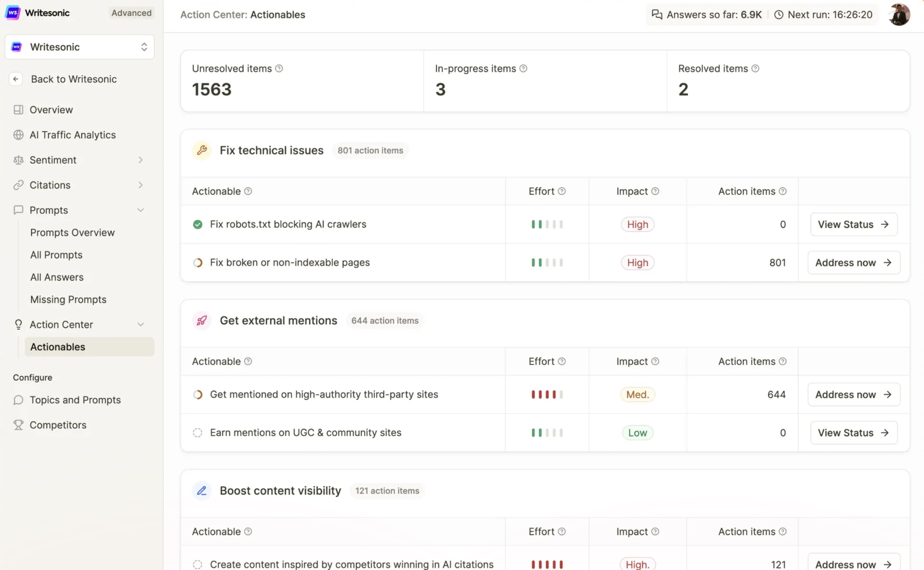Click the Writesonic logo in the top left
The width and height of the screenshot is (924, 570).
13,13
